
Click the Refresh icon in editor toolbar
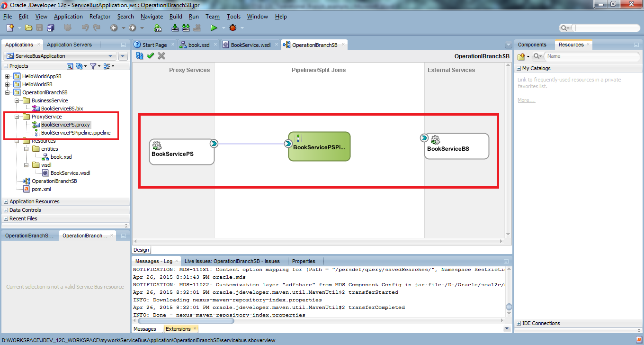pos(140,56)
